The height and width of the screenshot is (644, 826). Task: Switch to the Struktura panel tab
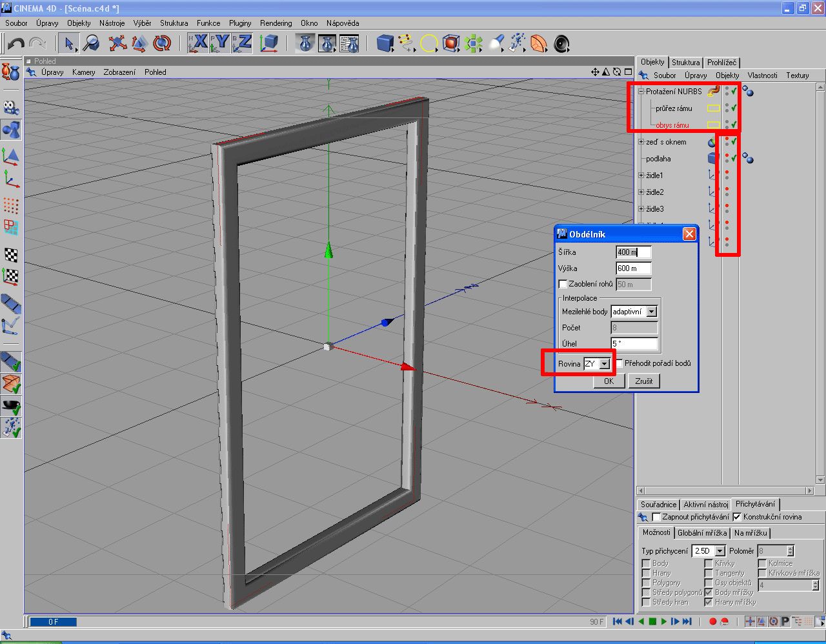[x=685, y=63]
